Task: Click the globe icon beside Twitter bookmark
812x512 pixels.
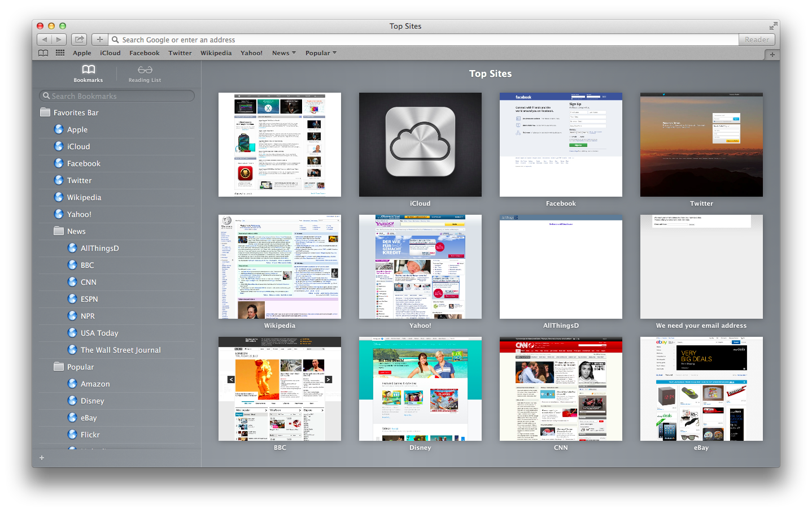Action: click(59, 180)
